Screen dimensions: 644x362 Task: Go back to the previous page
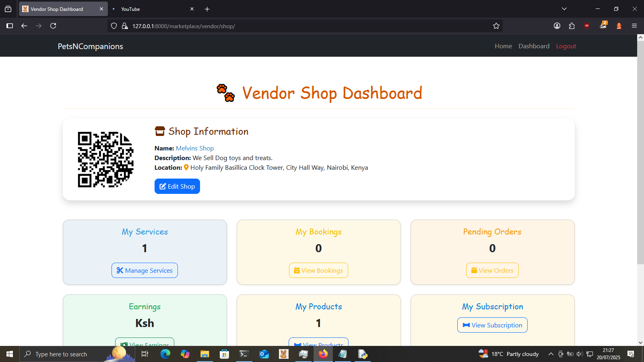coord(24,26)
